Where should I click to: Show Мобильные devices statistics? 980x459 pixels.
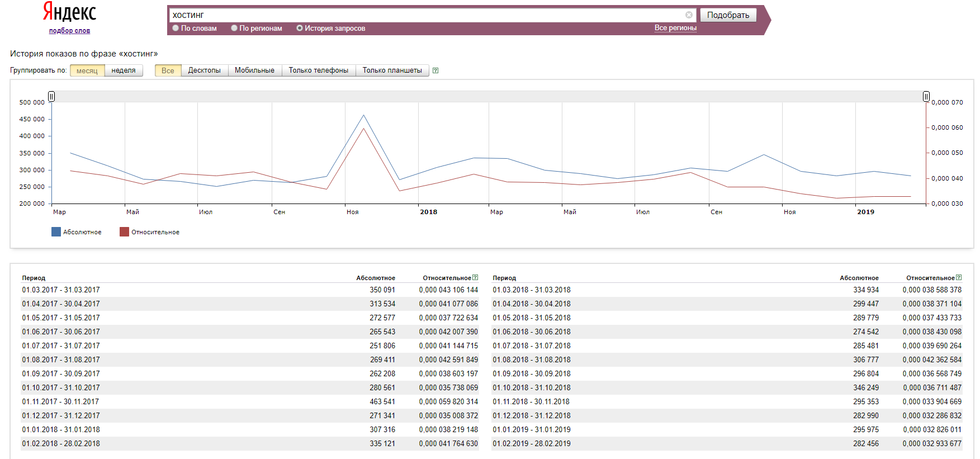(254, 70)
